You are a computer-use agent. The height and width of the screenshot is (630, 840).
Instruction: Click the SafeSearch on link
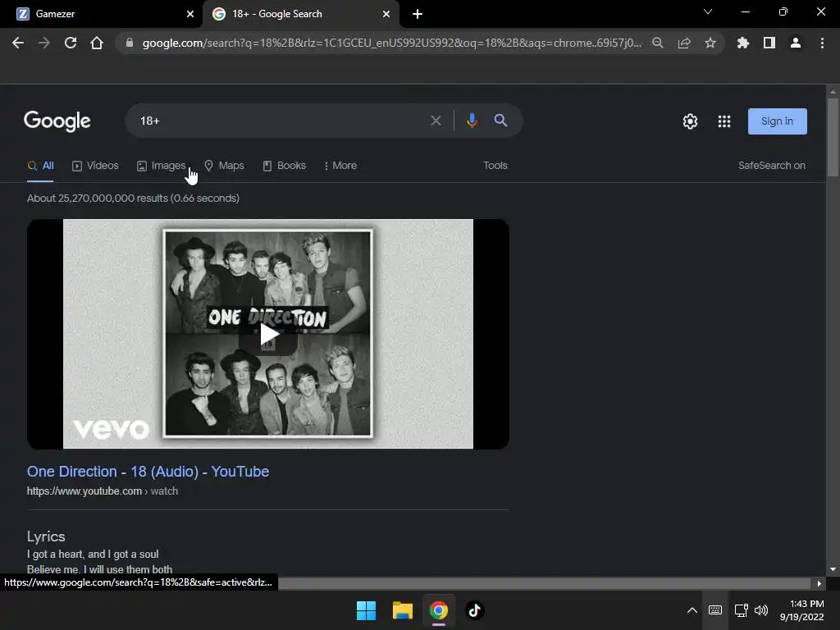(x=771, y=166)
